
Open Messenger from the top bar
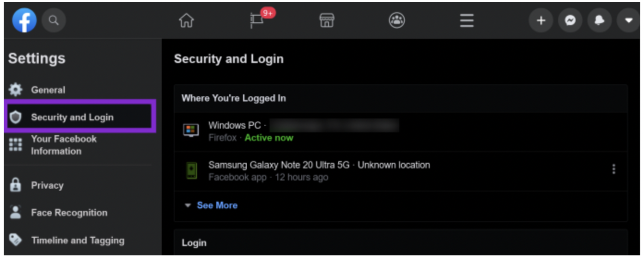point(570,21)
